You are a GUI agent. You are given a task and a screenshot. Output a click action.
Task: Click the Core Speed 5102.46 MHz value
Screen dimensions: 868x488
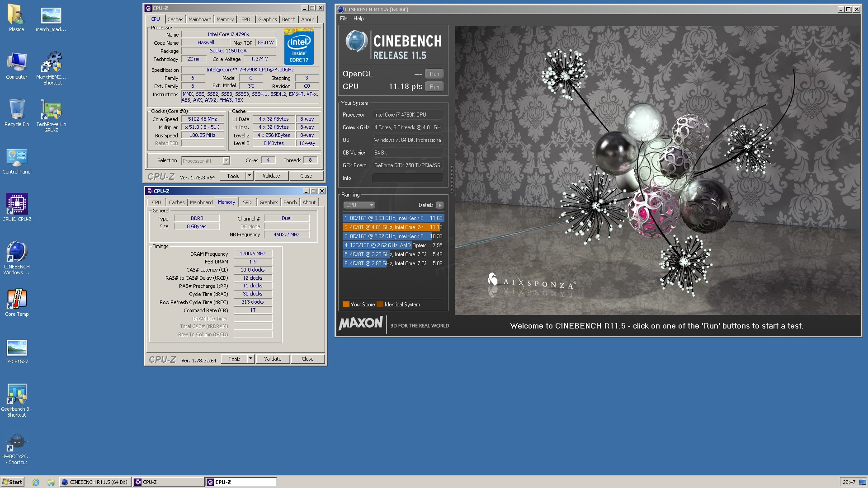tap(203, 119)
